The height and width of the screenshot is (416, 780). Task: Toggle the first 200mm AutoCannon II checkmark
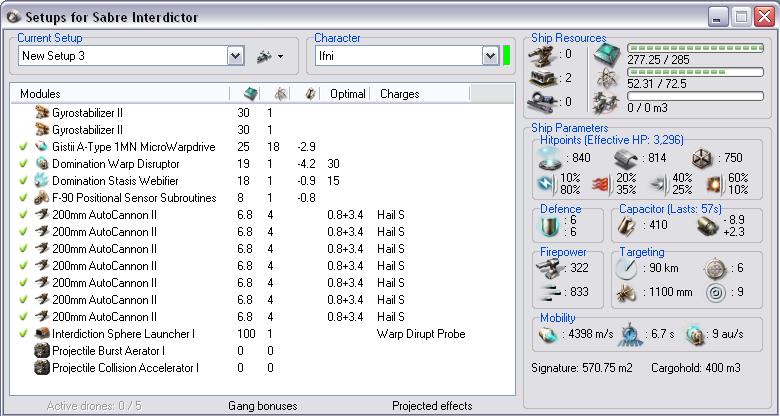(x=23, y=215)
